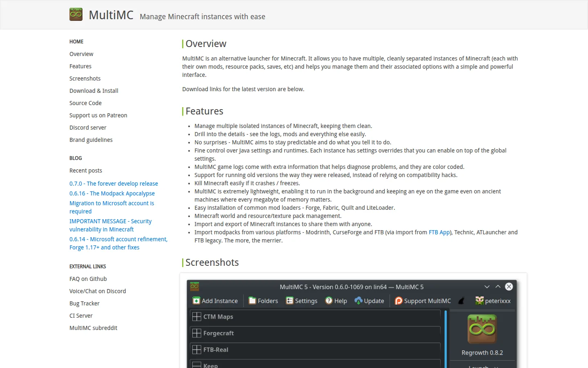
Task: Click the Add Instance icon in the screenshot toolbar
Action: pyautogui.click(x=196, y=301)
